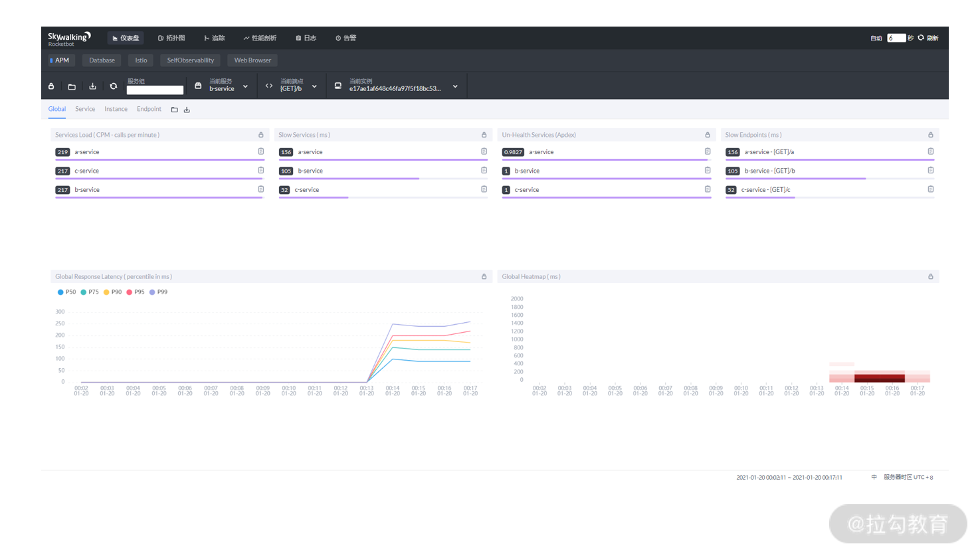The image size is (980, 556).
Task: Copy a-service name in Slow Services
Action: coord(484,151)
